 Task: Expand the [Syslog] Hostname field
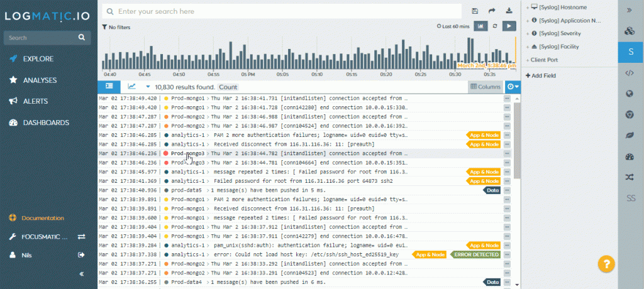point(564,7)
